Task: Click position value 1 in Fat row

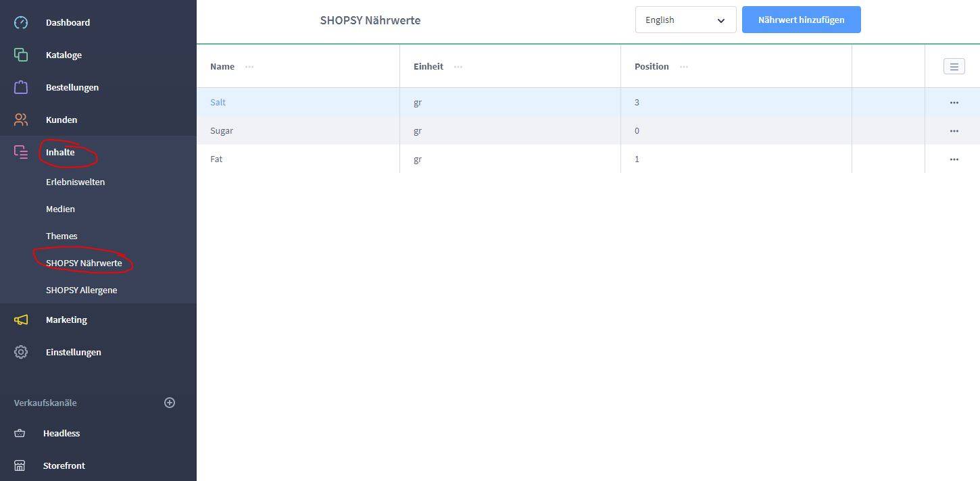Action: [x=637, y=159]
